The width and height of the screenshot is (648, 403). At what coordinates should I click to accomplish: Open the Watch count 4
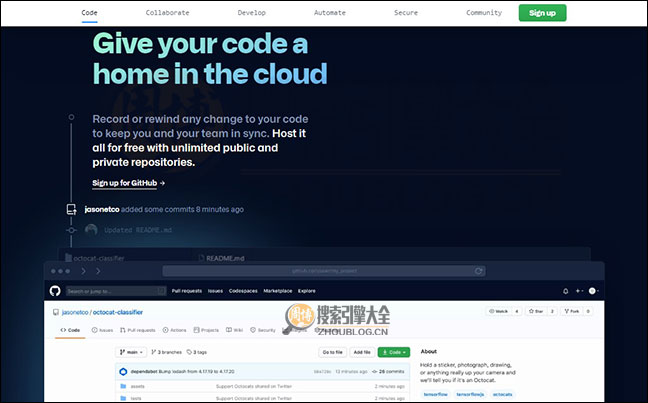coord(517,311)
